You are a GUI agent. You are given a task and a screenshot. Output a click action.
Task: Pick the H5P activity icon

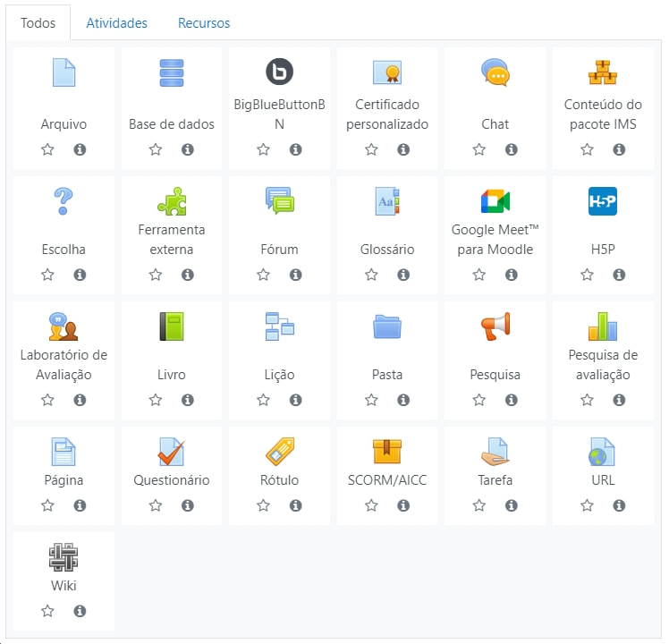point(602,200)
